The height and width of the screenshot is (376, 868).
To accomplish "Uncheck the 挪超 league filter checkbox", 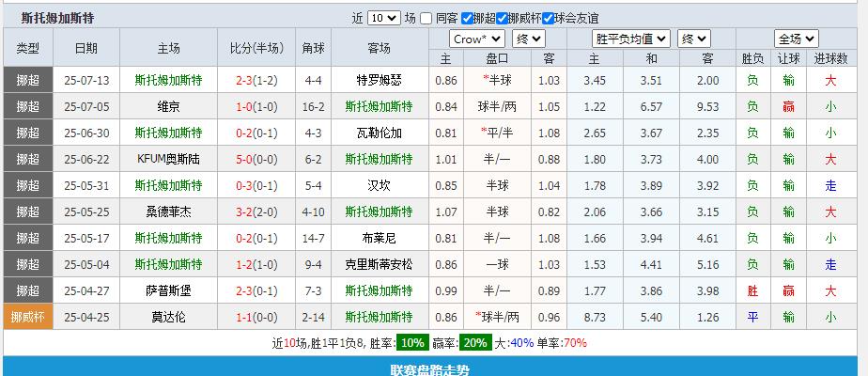I will 467,18.
